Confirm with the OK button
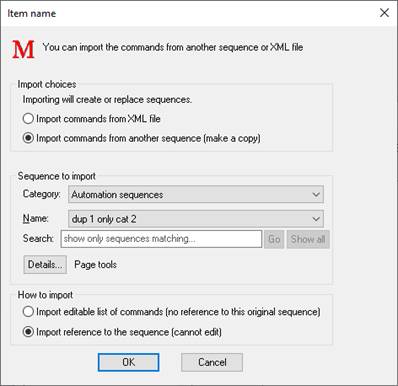398x386 pixels. point(128,362)
